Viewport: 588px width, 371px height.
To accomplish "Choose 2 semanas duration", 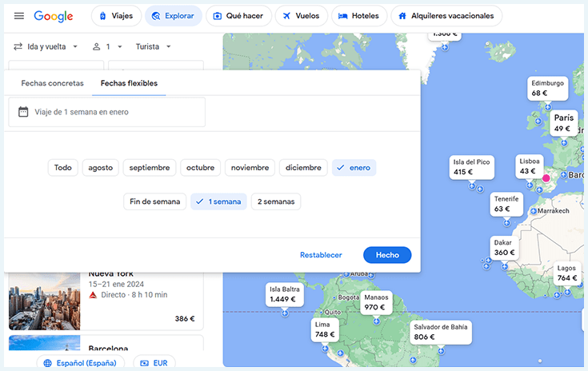I will point(276,201).
